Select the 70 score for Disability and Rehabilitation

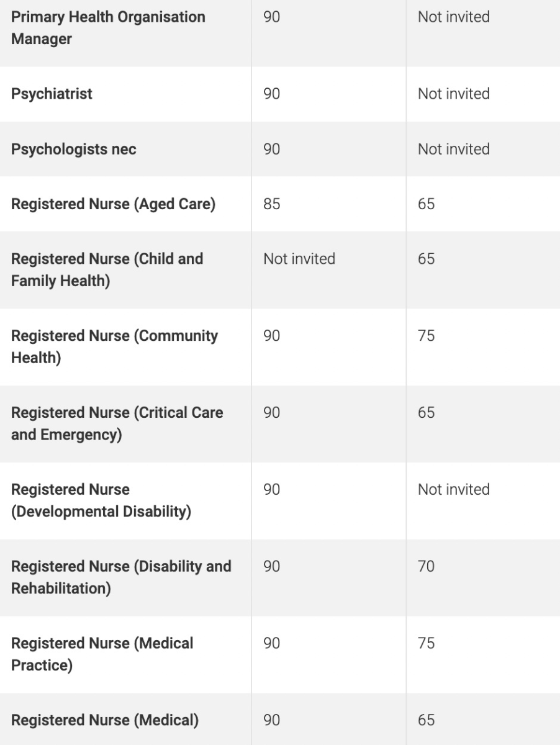[x=426, y=566]
